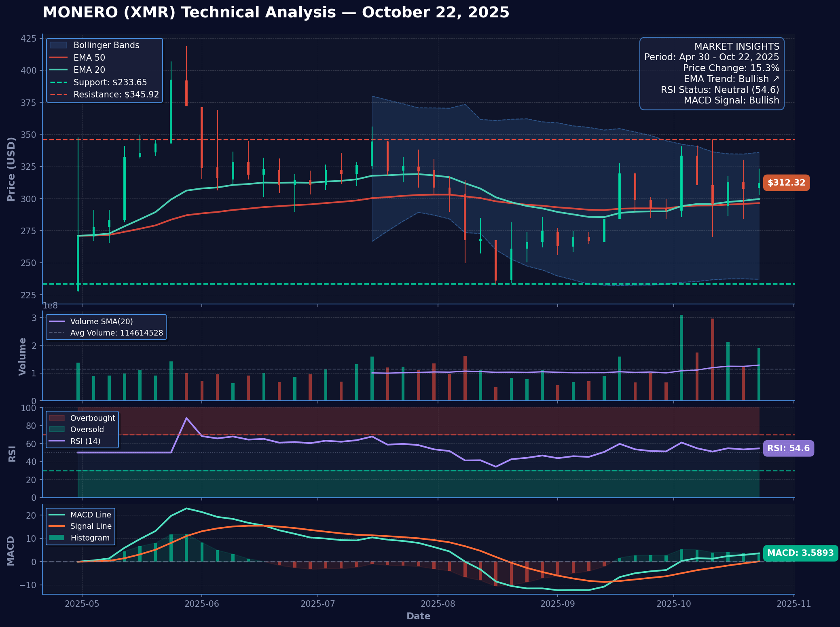Click the tallest volume bar in early October

click(x=681, y=358)
